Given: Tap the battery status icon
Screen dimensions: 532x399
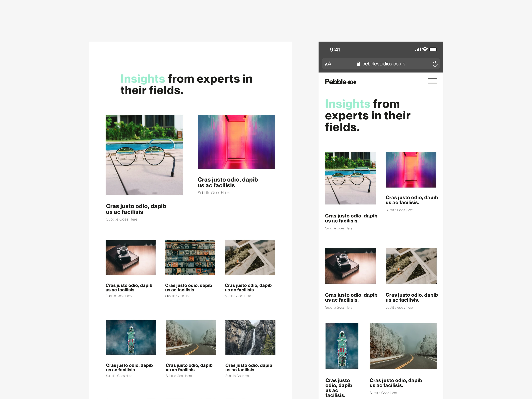Looking at the screenshot, I should [433, 49].
